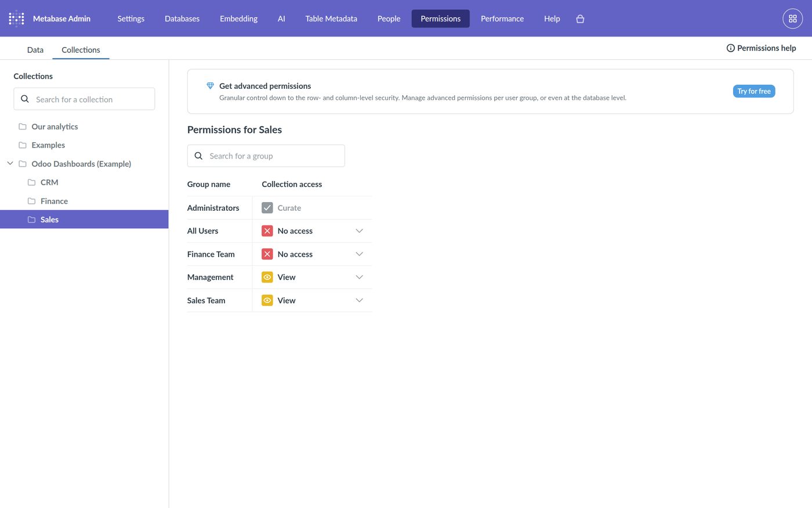Click the Odoo Dashboards (Example) folder icon
This screenshot has height=508, width=812.
tap(23, 164)
